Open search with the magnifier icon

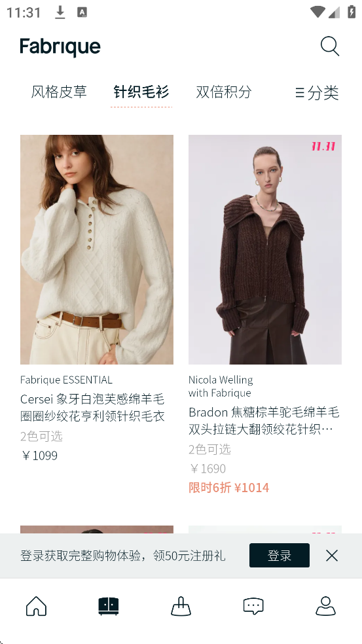(329, 46)
